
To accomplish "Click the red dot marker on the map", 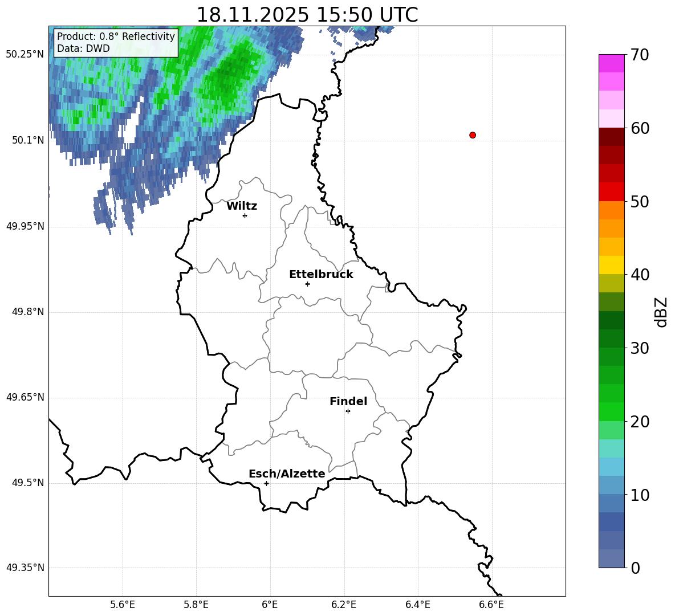I will click(472, 135).
